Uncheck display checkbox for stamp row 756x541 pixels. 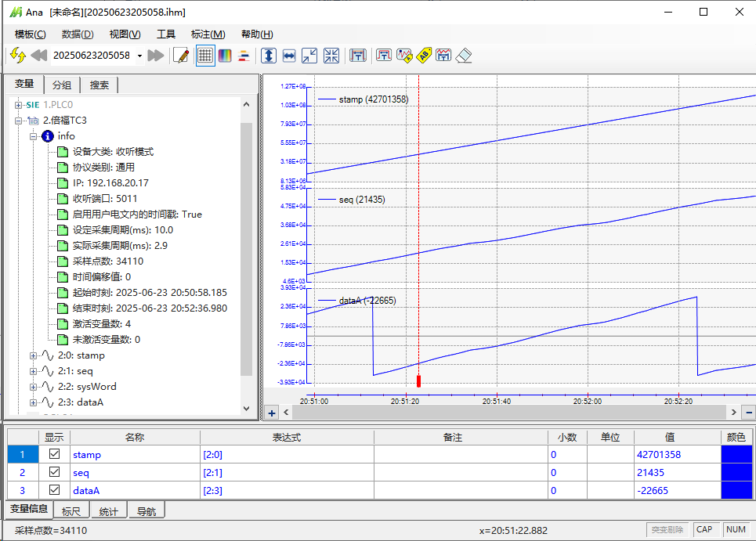click(x=55, y=454)
